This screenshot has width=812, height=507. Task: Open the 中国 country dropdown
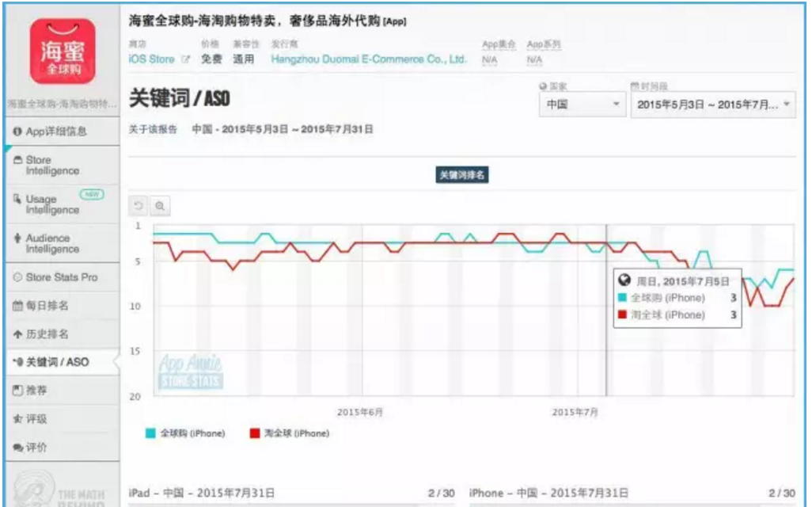[582, 105]
